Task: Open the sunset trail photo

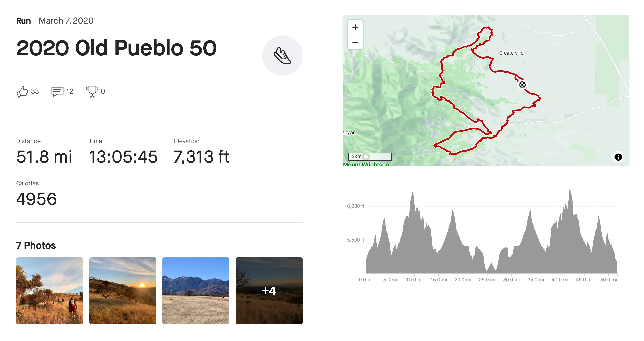Action: (x=123, y=291)
